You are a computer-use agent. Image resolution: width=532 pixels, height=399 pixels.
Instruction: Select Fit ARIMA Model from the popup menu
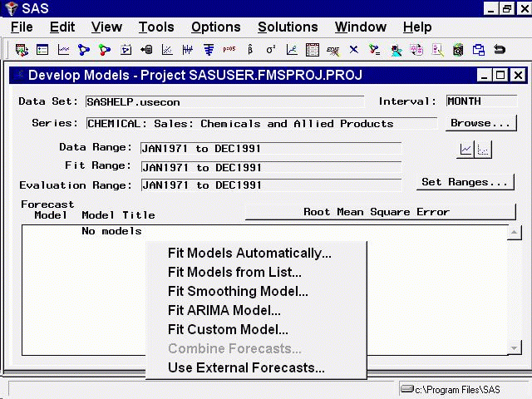coord(224,311)
